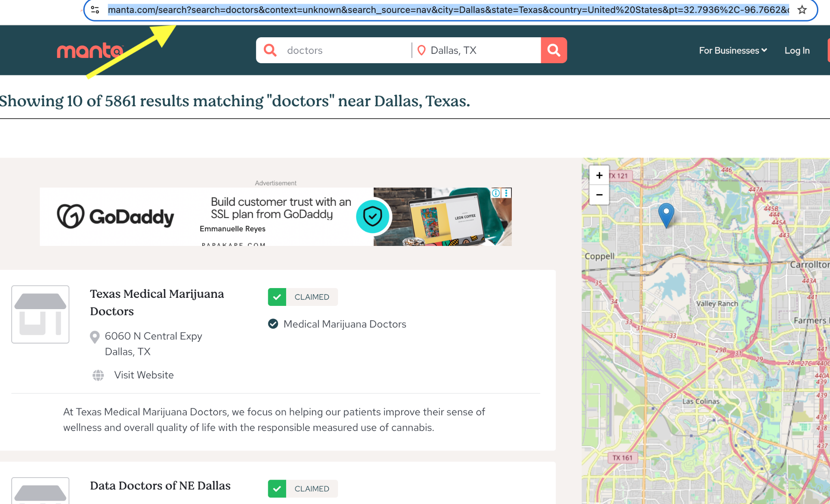Viewport: 830px width, 504px height.
Task: Zoom in on the map
Action: [599, 175]
